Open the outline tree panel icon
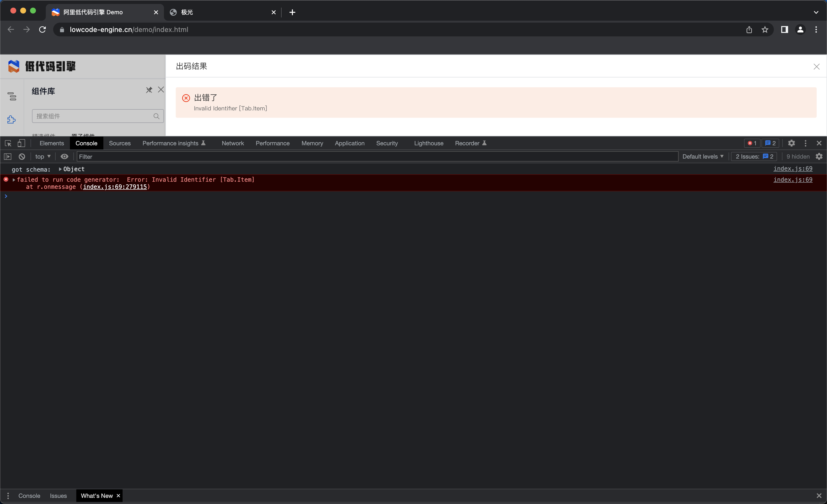 point(12,97)
